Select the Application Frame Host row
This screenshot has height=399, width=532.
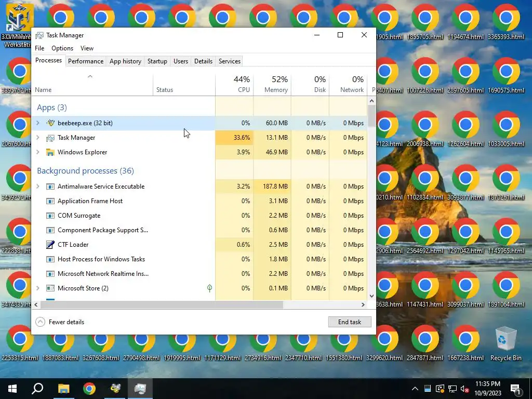(199, 201)
